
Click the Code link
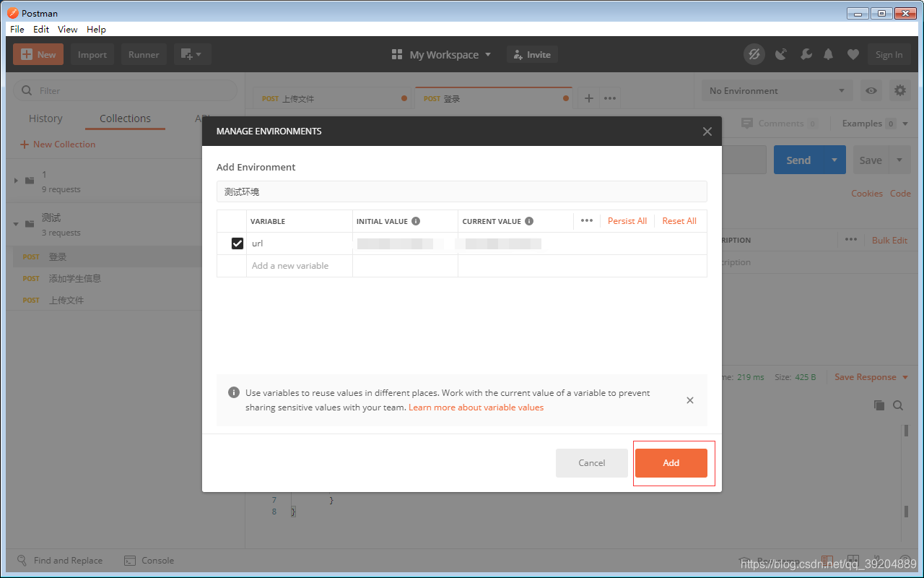pos(900,194)
